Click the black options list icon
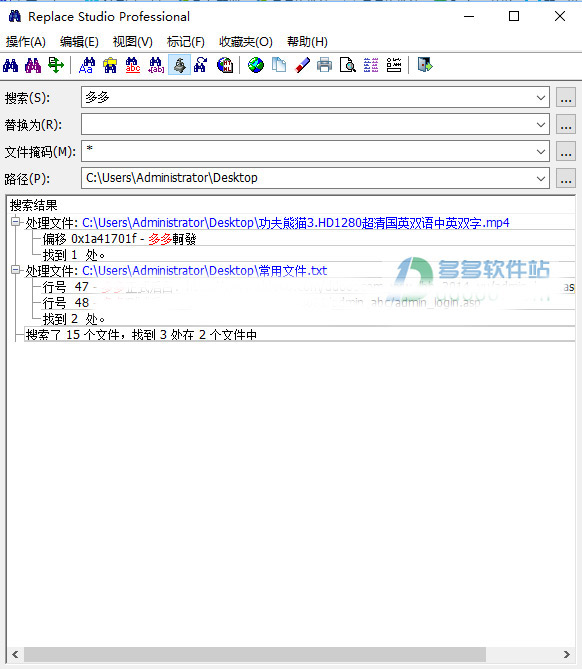 pyautogui.click(x=394, y=65)
